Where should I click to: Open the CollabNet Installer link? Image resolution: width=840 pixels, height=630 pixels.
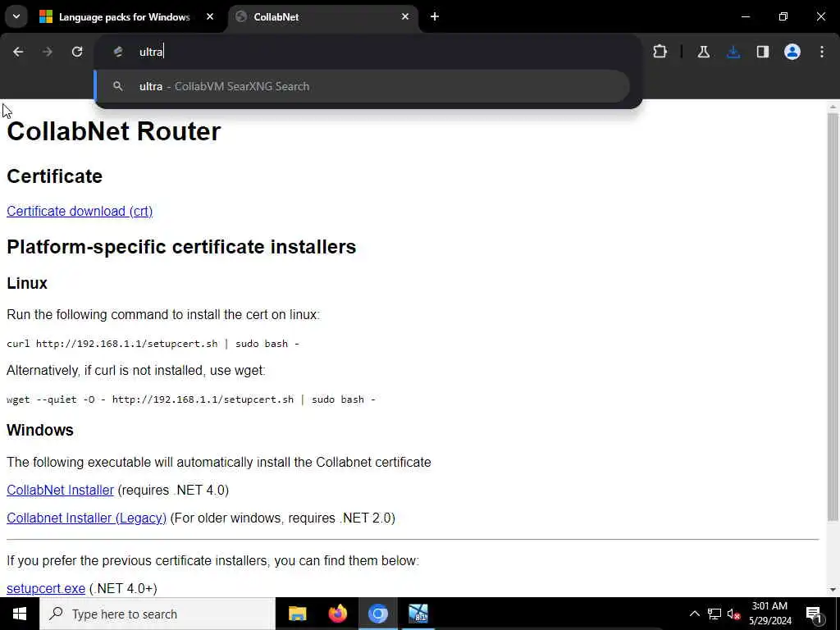(x=60, y=490)
